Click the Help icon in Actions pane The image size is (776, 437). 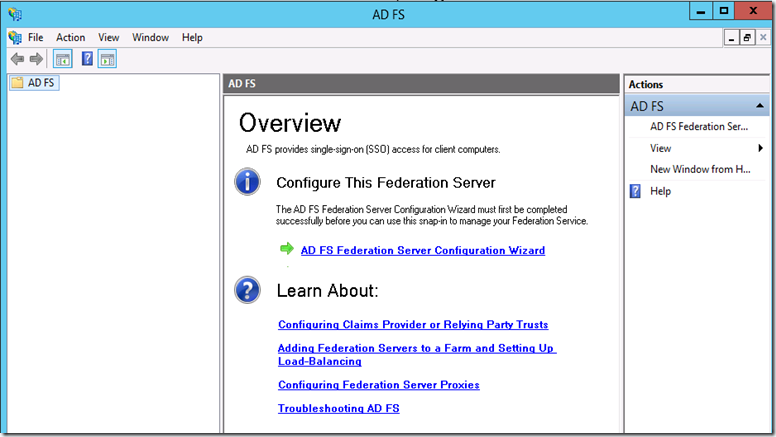click(x=635, y=191)
